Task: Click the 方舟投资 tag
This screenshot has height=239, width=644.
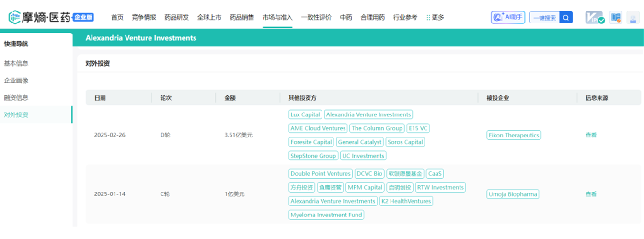Action: tap(302, 187)
